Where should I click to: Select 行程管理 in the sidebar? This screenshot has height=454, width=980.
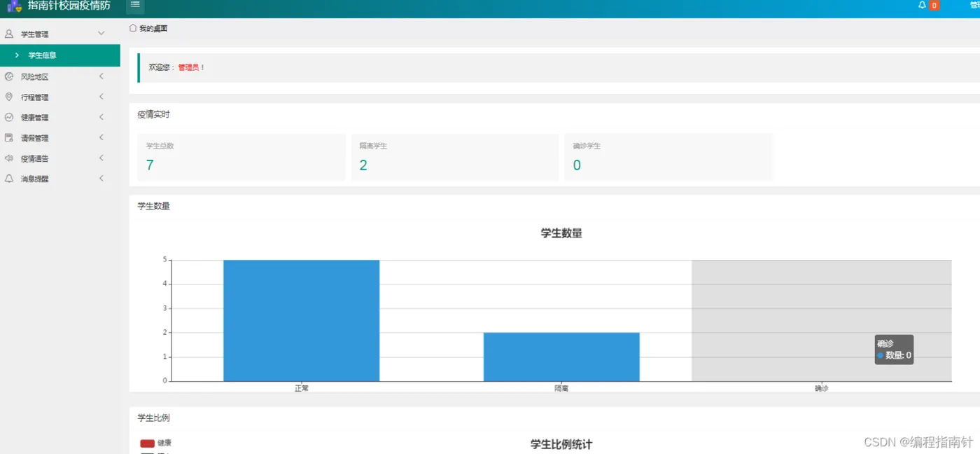(35, 97)
